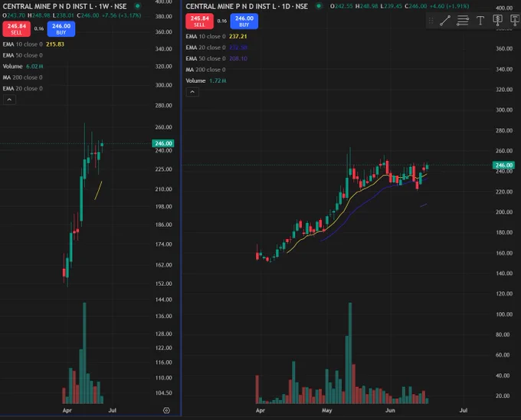Open weekly chart price scale settings gear
This screenshot has height=420, width=521.
pos(166,410)
